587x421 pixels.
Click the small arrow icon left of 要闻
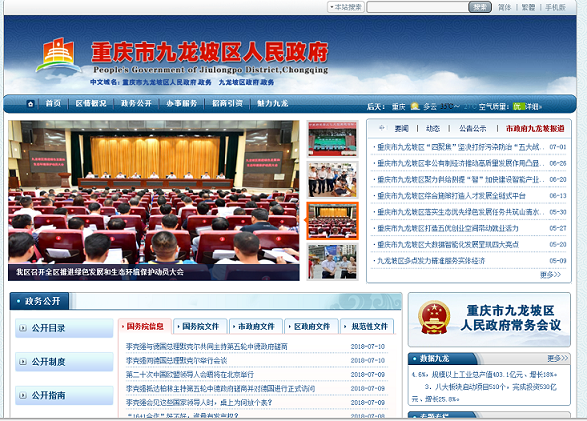[381, 128]
